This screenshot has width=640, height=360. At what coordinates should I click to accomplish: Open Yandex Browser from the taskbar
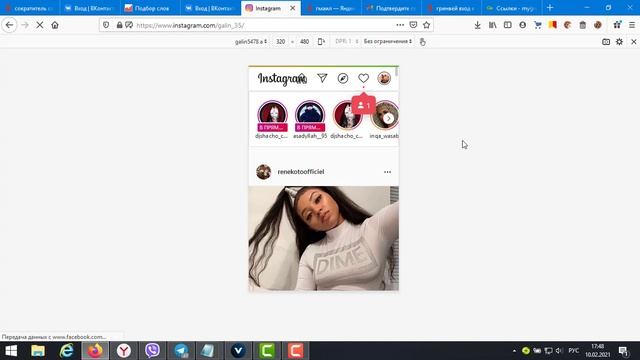click(124, 351)
